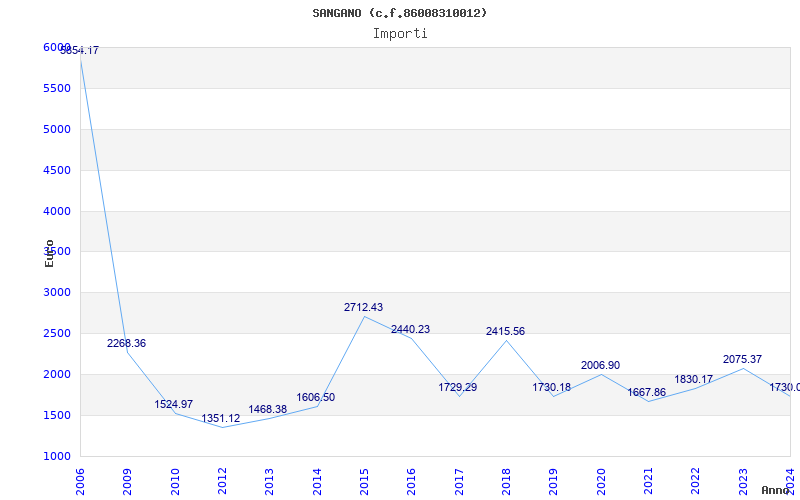Viewport: 800px width, 500px height.
Task: Click the y-axis value 3000
Action: [57, 292]
